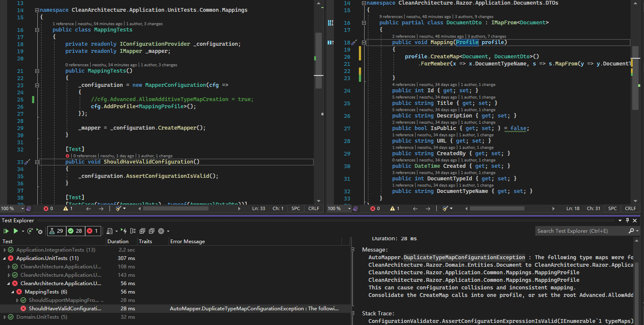Click '1 reference' CodeLens above MappingTests class

point(64,24)
